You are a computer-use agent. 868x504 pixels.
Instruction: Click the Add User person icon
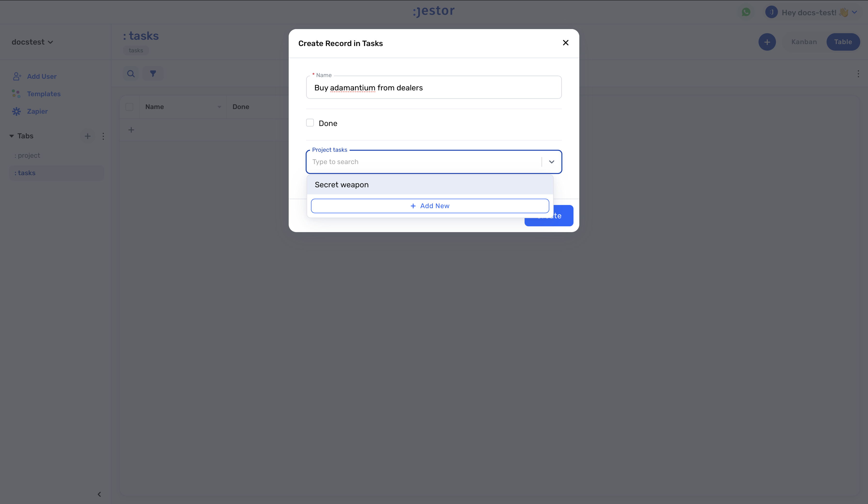pos(17,77)
